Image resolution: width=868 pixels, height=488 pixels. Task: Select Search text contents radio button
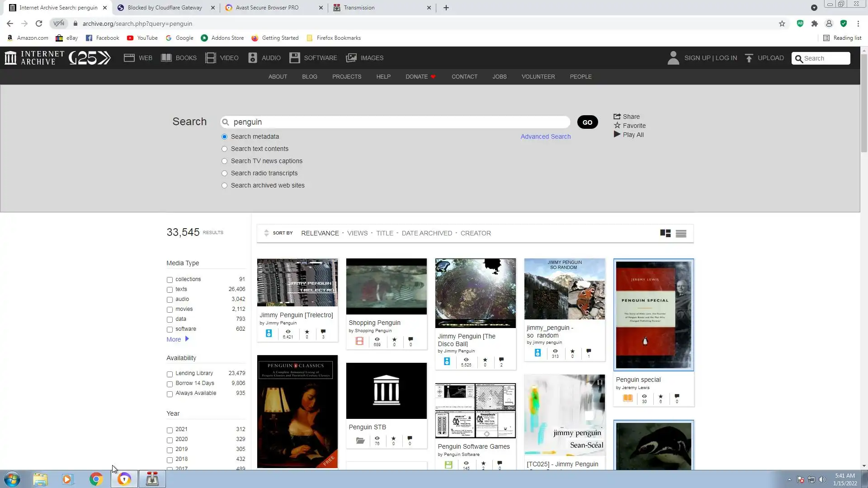point(224,149)
